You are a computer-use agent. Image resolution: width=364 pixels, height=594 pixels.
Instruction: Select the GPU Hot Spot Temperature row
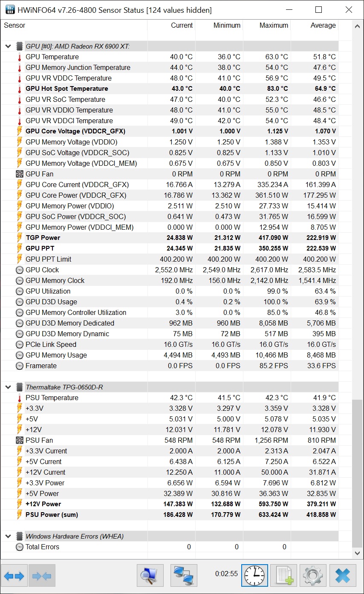[x=67, y=89]
